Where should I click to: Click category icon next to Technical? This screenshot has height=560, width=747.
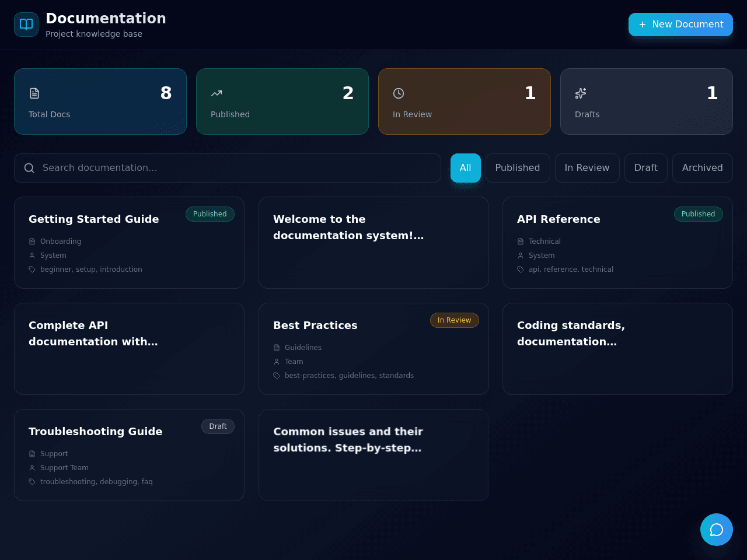[521, 242]
